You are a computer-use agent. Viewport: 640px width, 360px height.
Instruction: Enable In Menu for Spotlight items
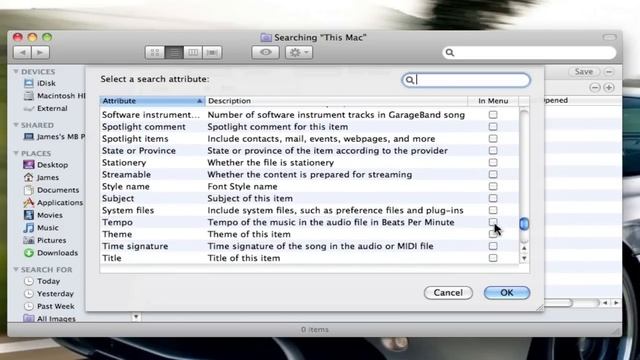point(493,138)
